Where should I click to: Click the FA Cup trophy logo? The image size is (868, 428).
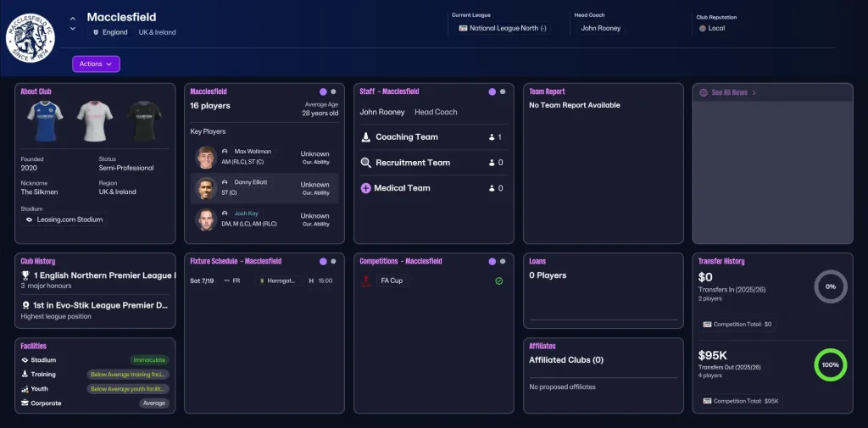366,281
